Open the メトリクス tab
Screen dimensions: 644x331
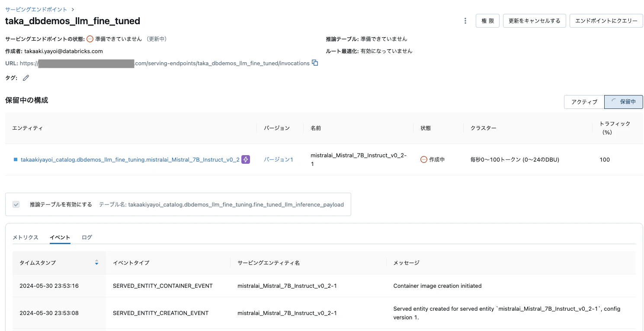click(26, 237)
